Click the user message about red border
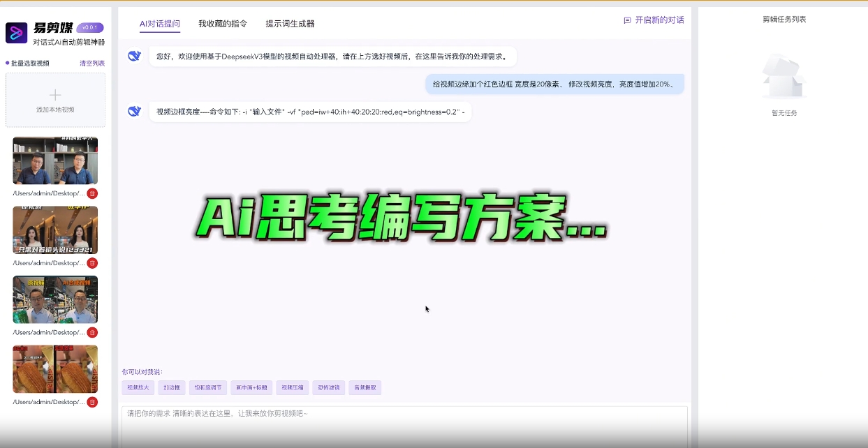868x448 pixels. click(x=555, y=84)
